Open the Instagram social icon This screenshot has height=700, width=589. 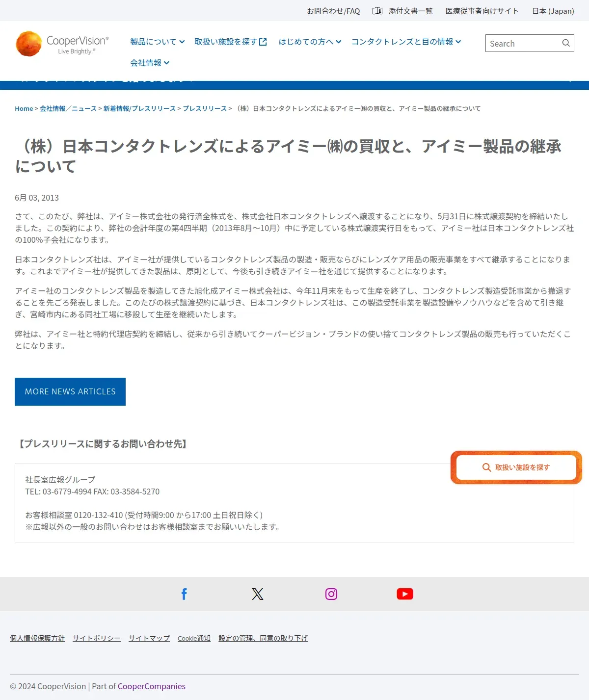[x=331, y=594]
